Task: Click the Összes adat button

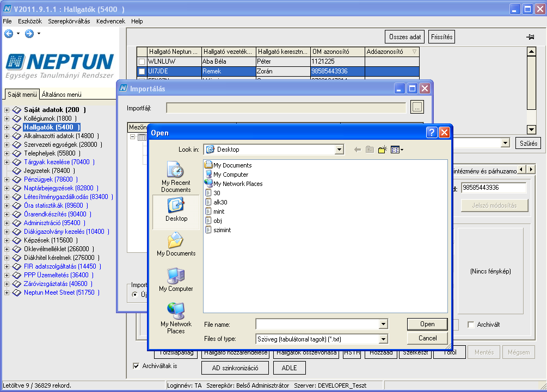Action: (x=405, y=37)
